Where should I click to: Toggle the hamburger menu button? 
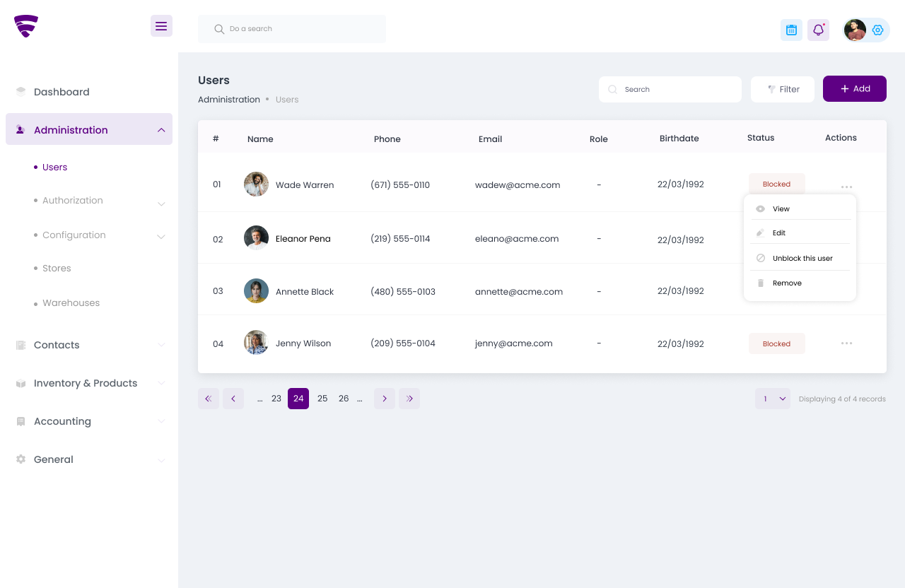(161, 26)
